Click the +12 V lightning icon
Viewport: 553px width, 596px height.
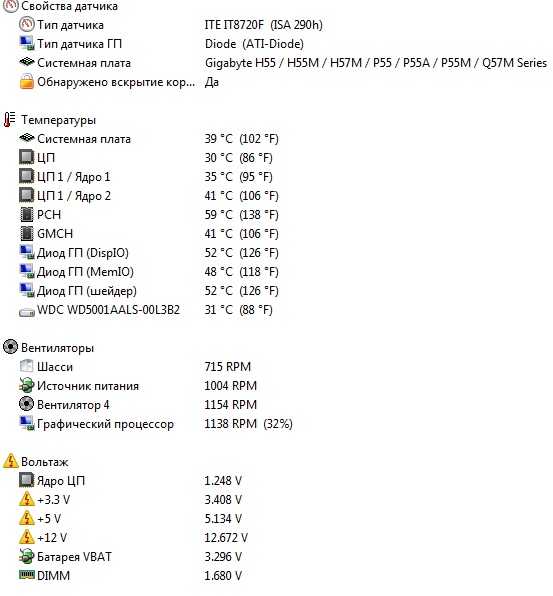click(27, 537)
